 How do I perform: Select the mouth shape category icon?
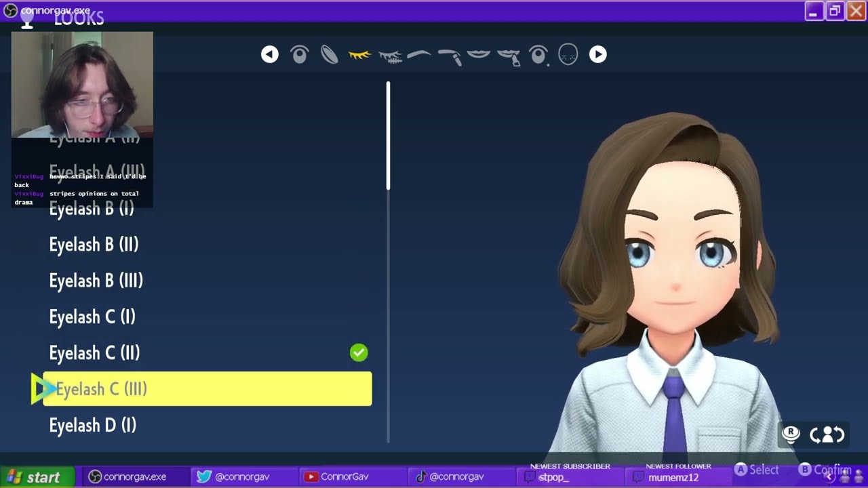coord(479,54)
